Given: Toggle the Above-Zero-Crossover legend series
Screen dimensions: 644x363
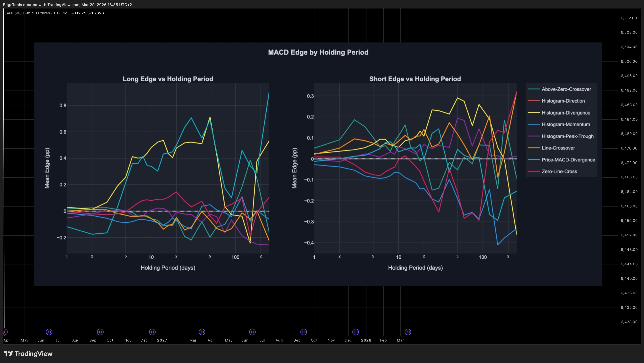Looking at the screenshot, I should pyautogui.click(x=560, y=89).
